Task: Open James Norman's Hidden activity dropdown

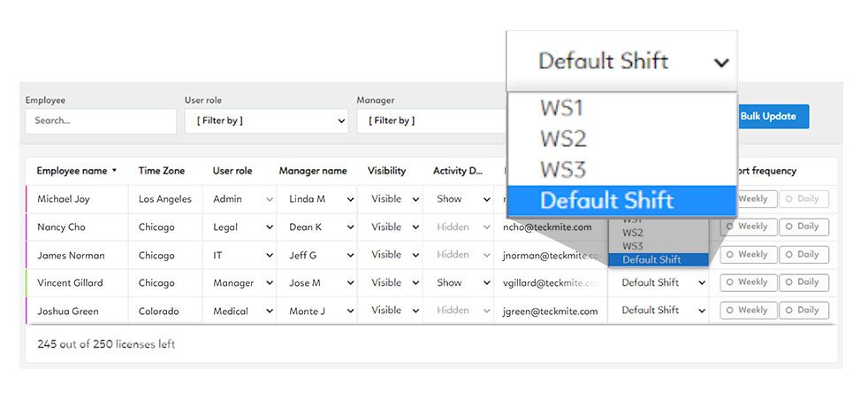Action: 463,256
